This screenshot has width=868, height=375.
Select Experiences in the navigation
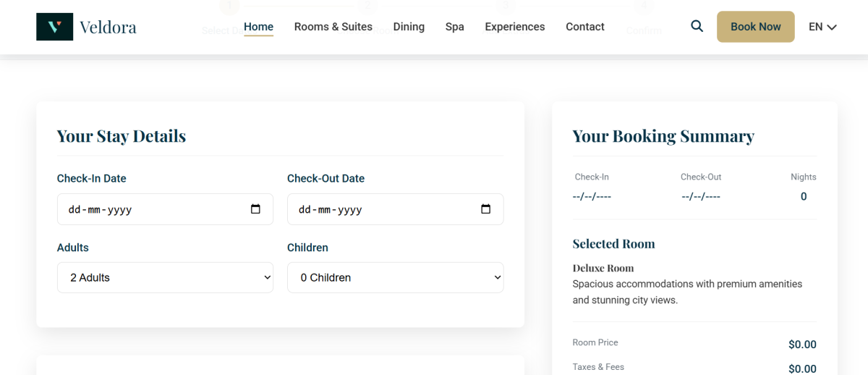pyautogui.click(x=514, y=27)
